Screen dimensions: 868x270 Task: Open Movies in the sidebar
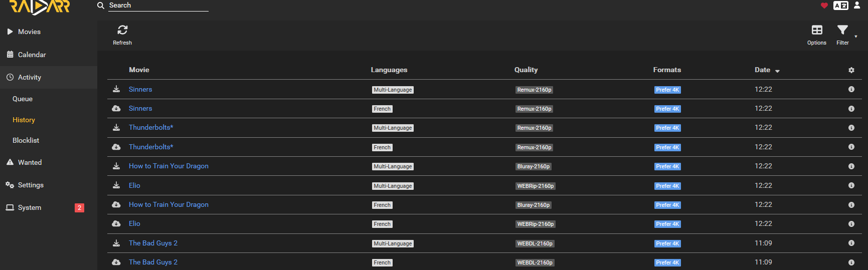click(x=49, y=32)
